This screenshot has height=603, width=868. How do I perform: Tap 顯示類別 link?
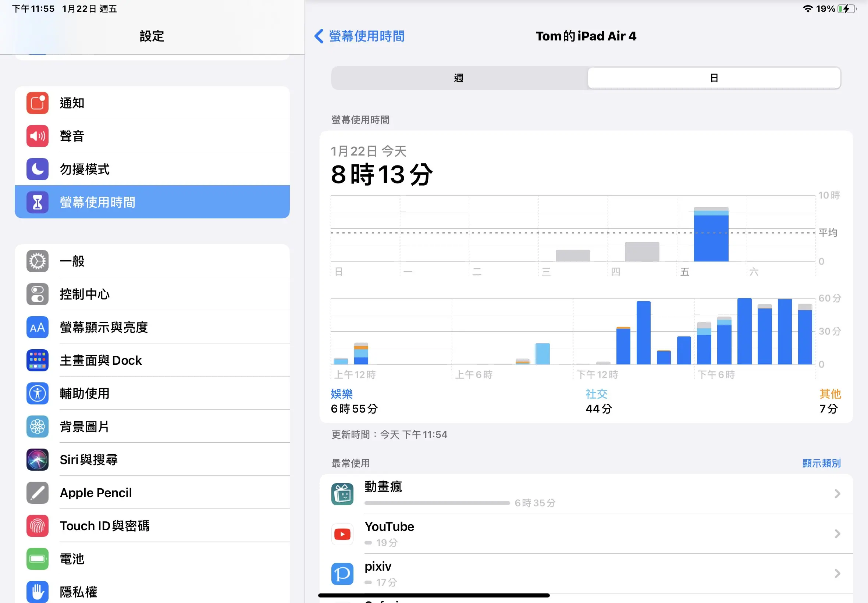click(x=822, y=463)
